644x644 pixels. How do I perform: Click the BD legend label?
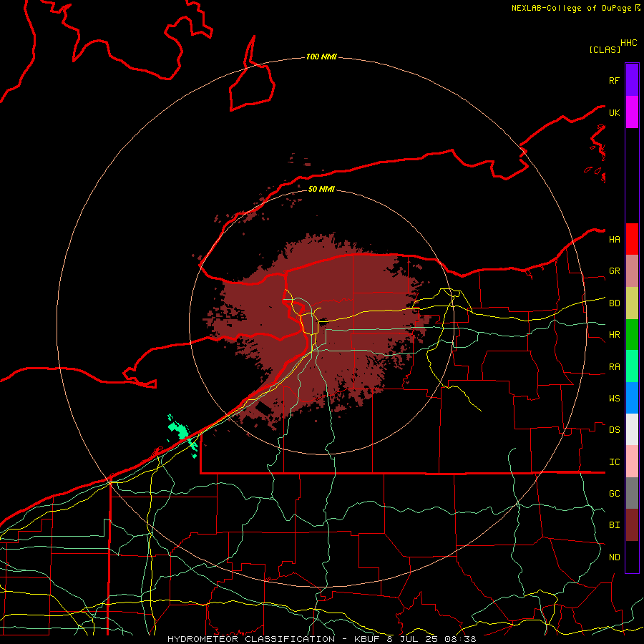614,303
